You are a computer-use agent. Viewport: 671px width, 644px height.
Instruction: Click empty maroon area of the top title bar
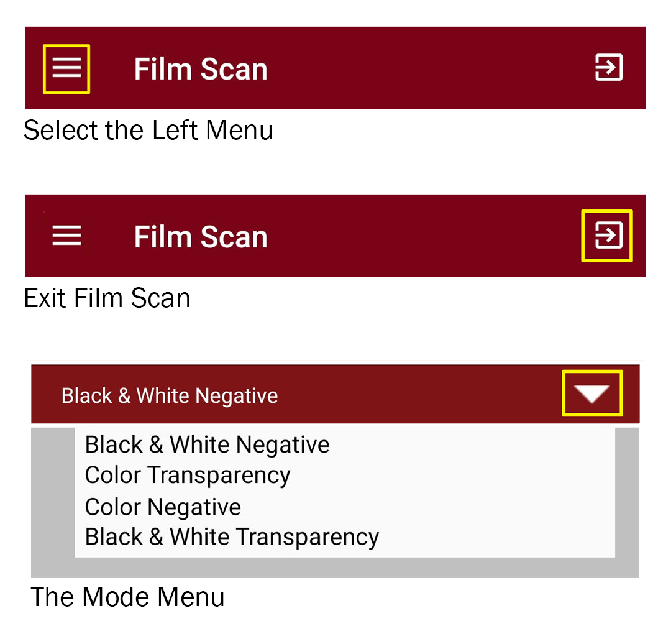pos(422,68)
